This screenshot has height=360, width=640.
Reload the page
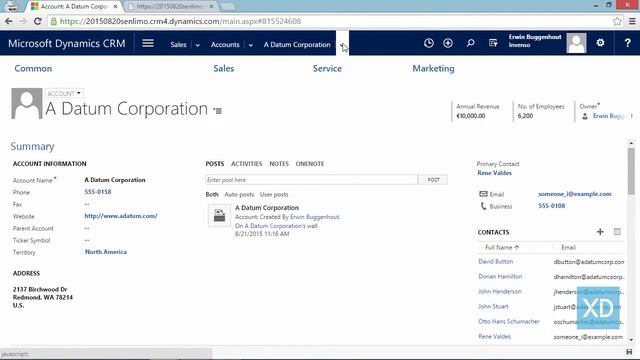coord(38,21)
